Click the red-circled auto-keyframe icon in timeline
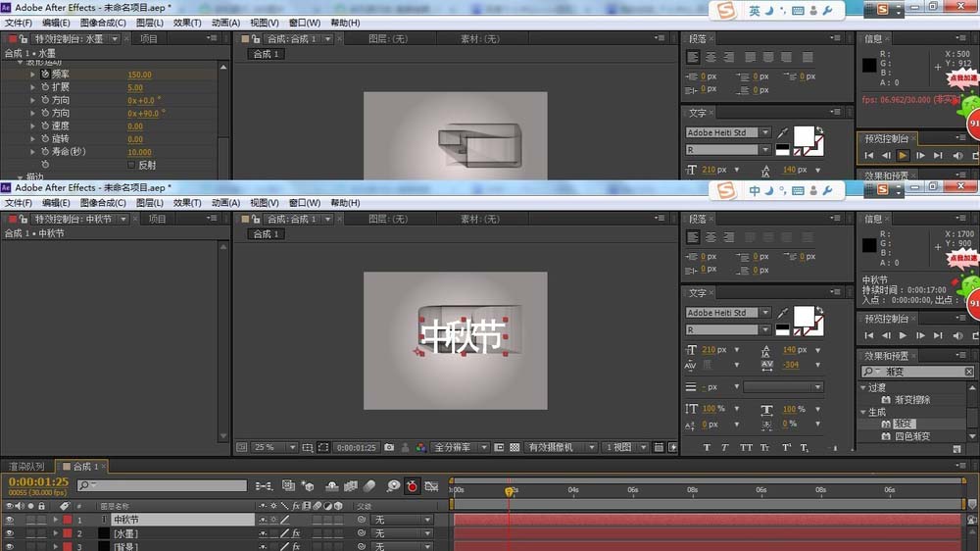Viewport: 980px width, 551px height. (412, 486)
